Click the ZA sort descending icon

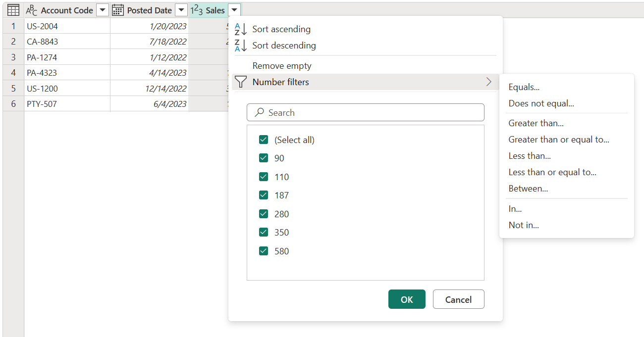[239, 45]
